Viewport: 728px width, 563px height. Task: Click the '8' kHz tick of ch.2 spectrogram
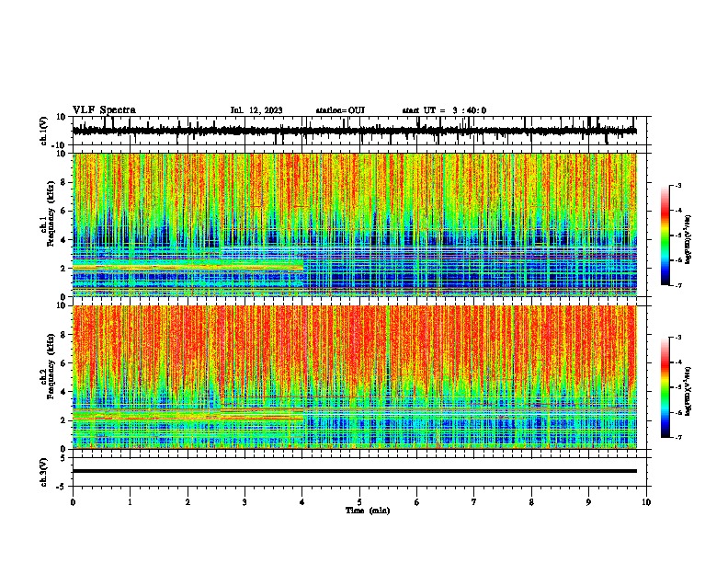[x=63, y=335]
